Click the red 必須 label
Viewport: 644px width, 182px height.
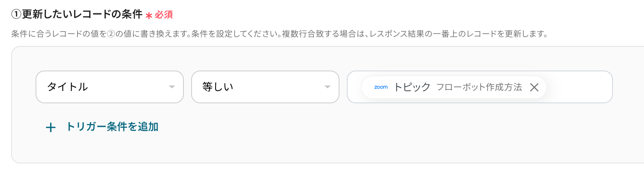[x=164, y=15]
